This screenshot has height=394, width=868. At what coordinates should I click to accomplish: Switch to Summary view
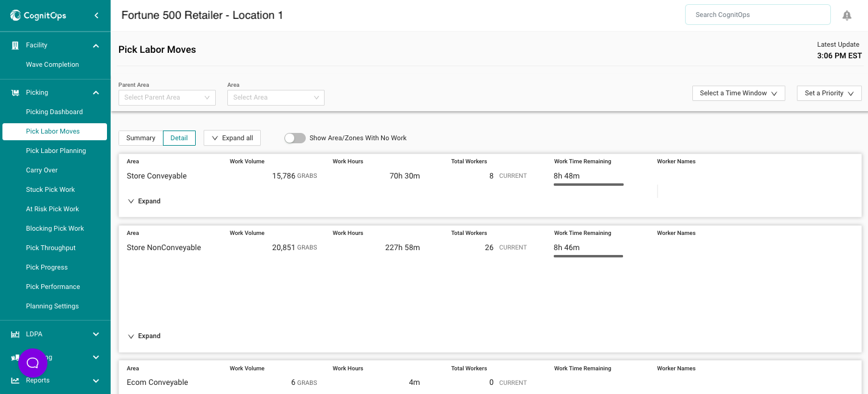pos(141,138)
